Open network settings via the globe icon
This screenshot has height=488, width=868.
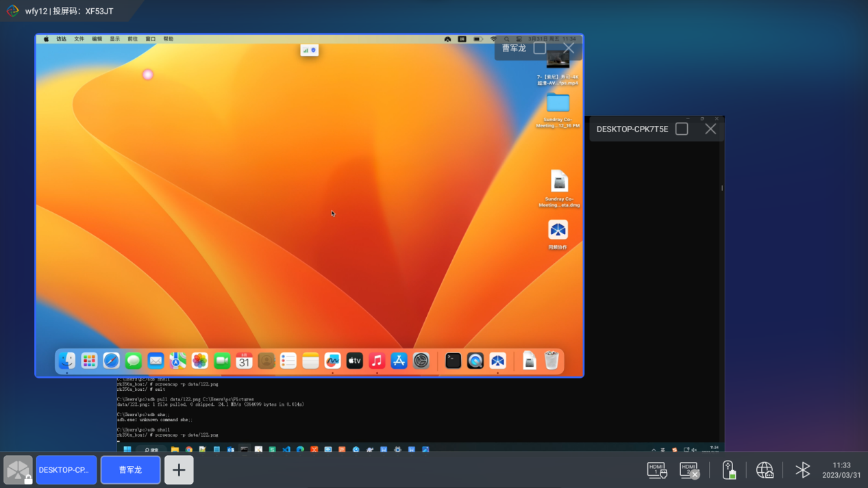pos(765,470)
